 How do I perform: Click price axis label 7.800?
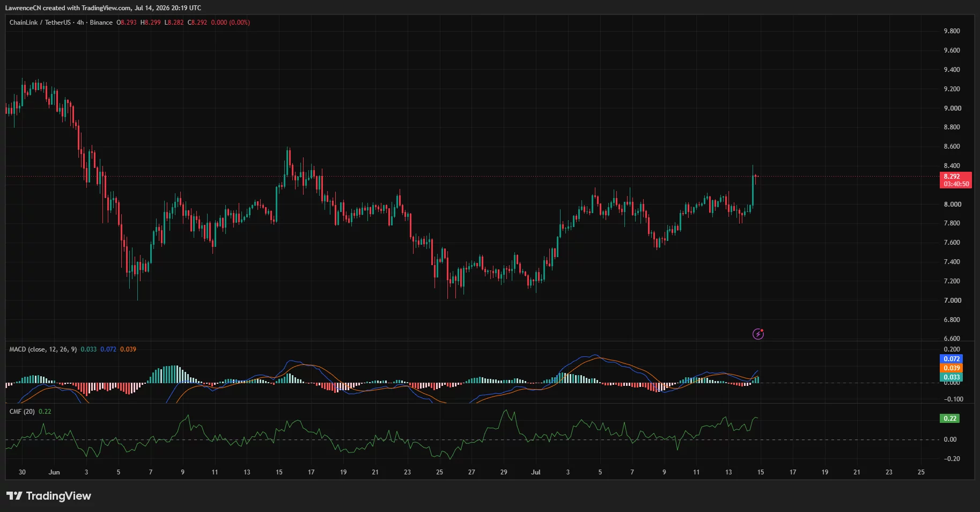[x=952, y=223]
